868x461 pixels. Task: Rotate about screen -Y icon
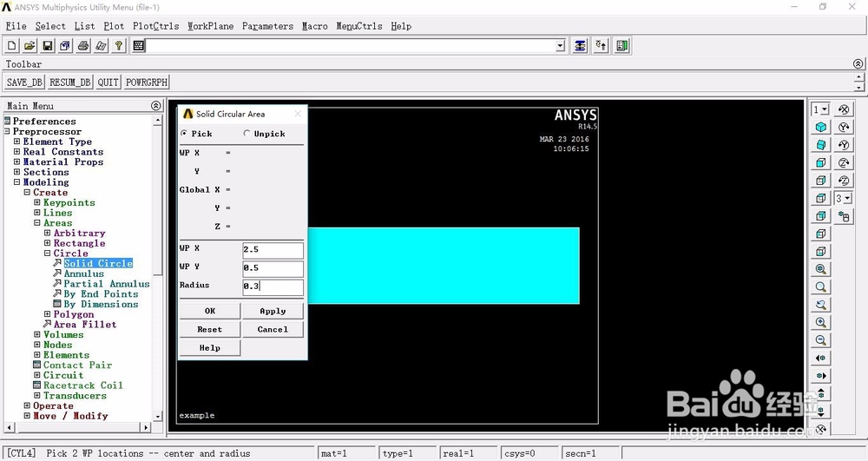843,145
